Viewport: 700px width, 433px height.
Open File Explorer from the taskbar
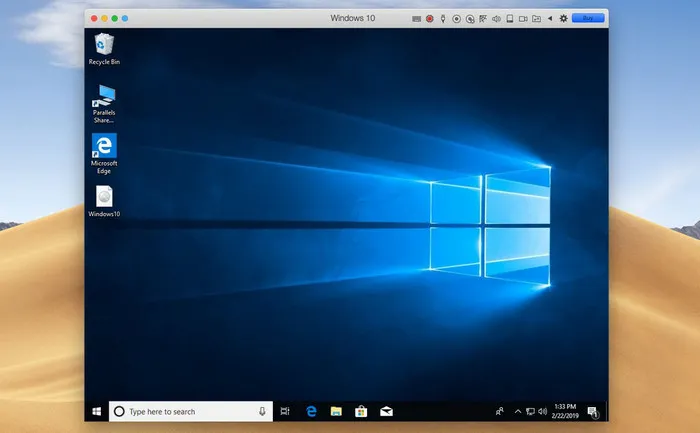336,411
